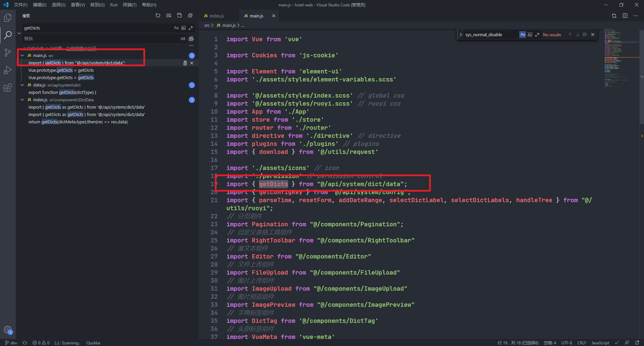Viewport: 644px width, 346px height.
Task: Clear all search results
Action: (x=169, y=15)
